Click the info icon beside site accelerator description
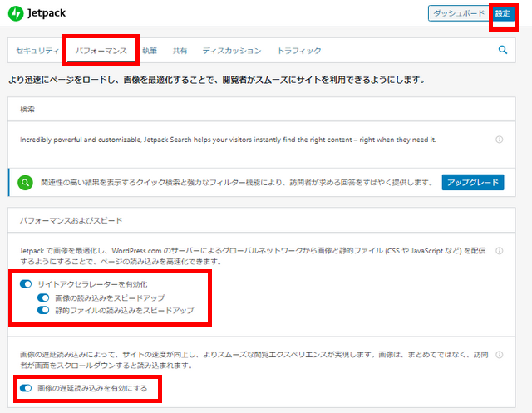 coord(499,251)
